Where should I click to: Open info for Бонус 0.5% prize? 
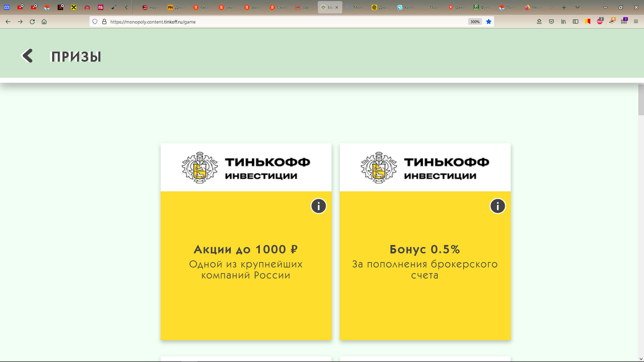pyautogui.click(x=498, y=206)
